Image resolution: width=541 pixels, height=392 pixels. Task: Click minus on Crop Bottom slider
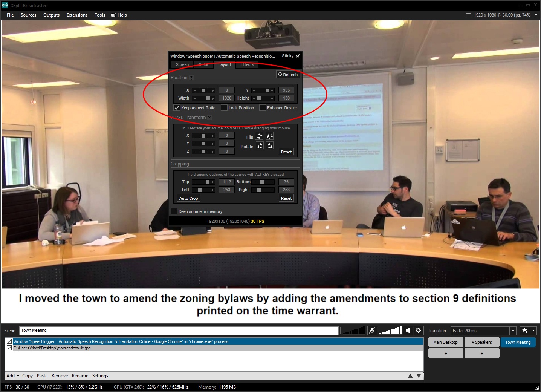tap(254, 182)
